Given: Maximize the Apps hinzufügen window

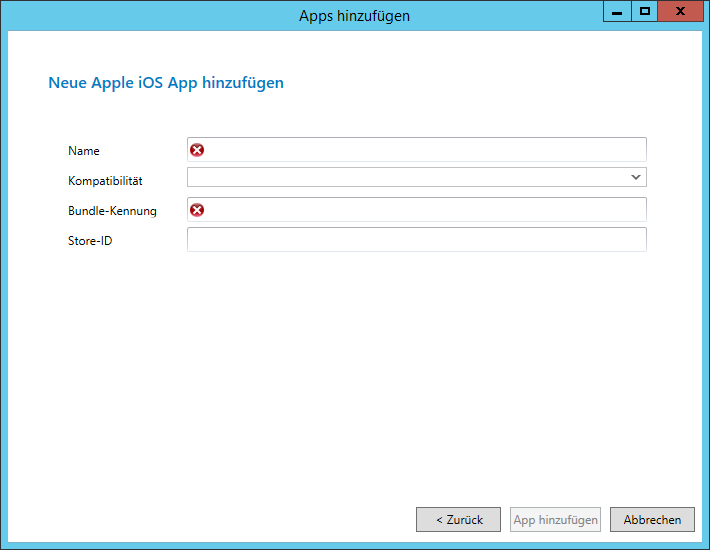Looking at the screenshot, I should point(645,11).
